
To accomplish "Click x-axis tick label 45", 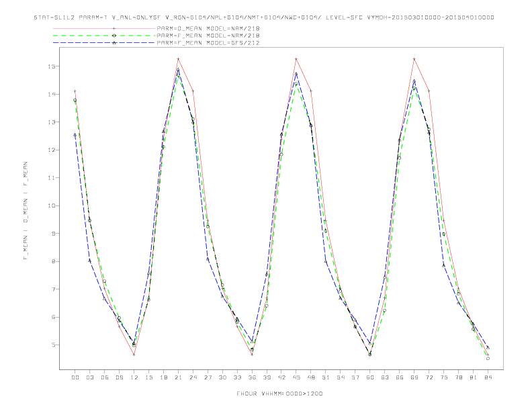I will pos(296,377).
